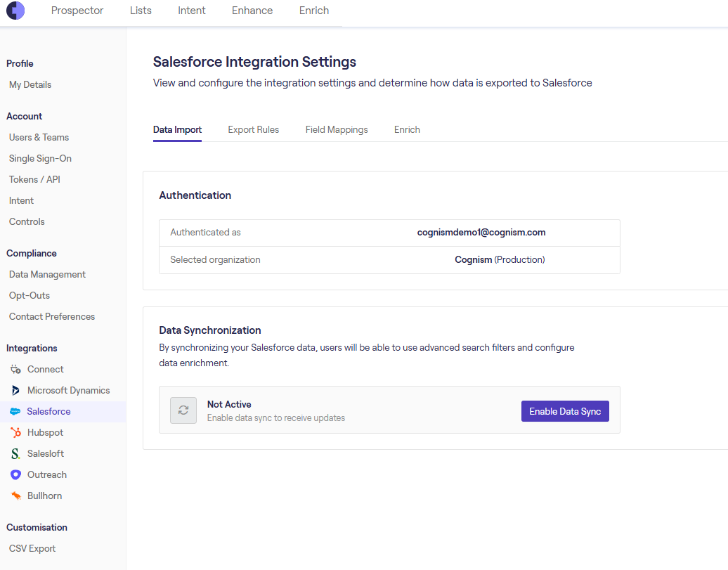Open Tokens / API settings

tap(34, 179)
